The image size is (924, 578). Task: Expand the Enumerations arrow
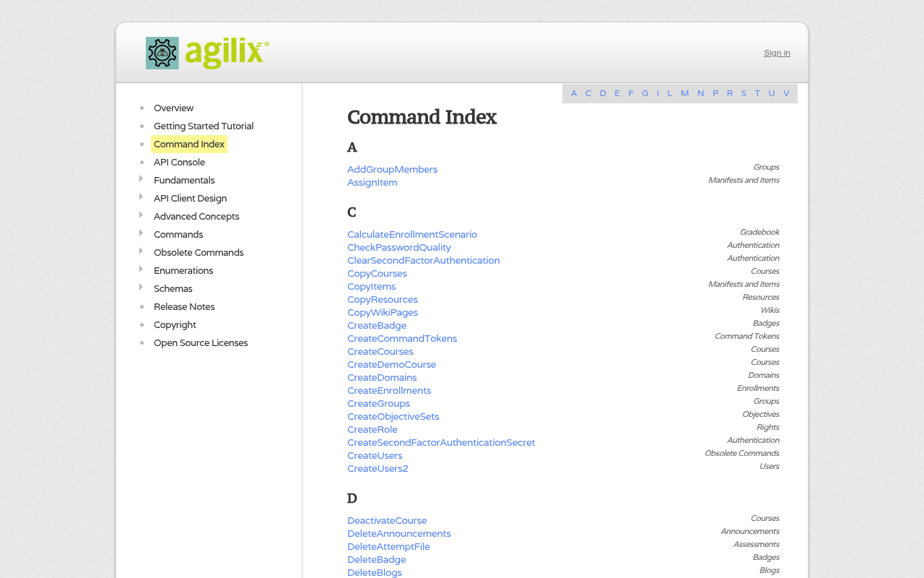tap(141, 269)
